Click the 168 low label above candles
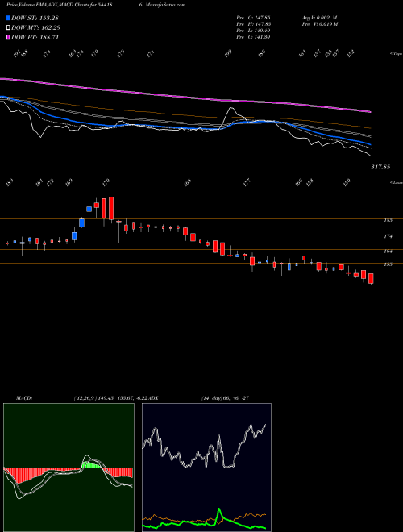 [188, 182]
